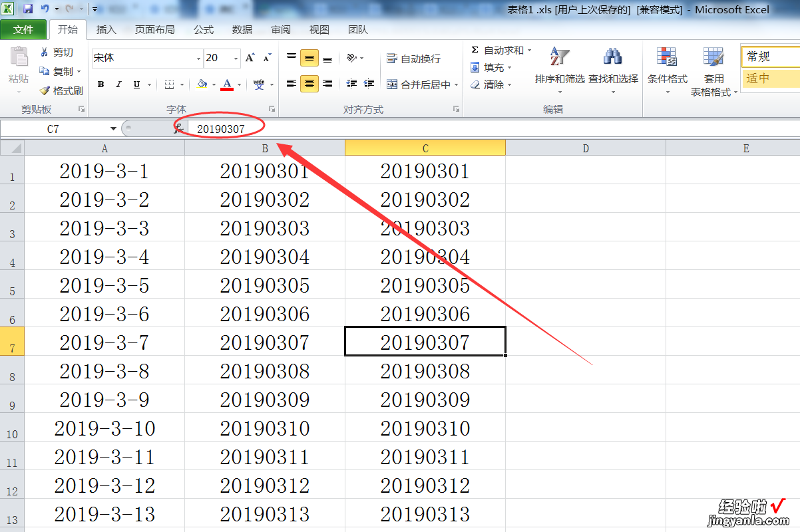Switch to the 公式 tab
This screenshot has width=800, height=532.
(204, 30)
